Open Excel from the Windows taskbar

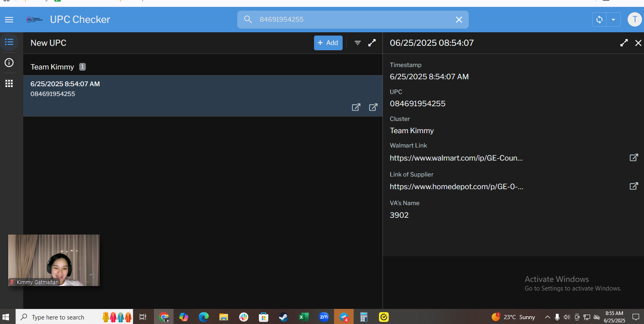pos(303,317)
